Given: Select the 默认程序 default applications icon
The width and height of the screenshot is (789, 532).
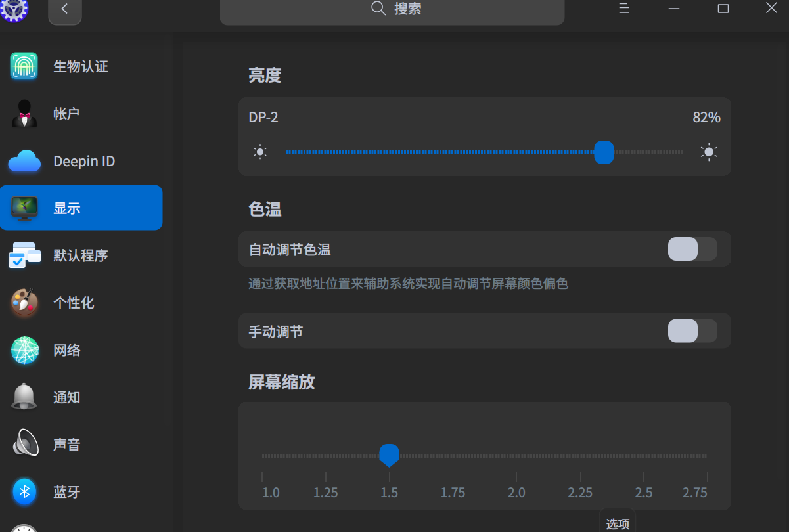Looking at the screenshot, I should point(26,255).
